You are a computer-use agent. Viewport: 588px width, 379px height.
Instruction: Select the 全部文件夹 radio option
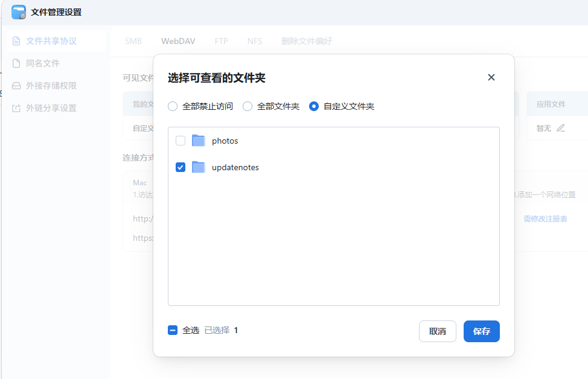(248, 106)
